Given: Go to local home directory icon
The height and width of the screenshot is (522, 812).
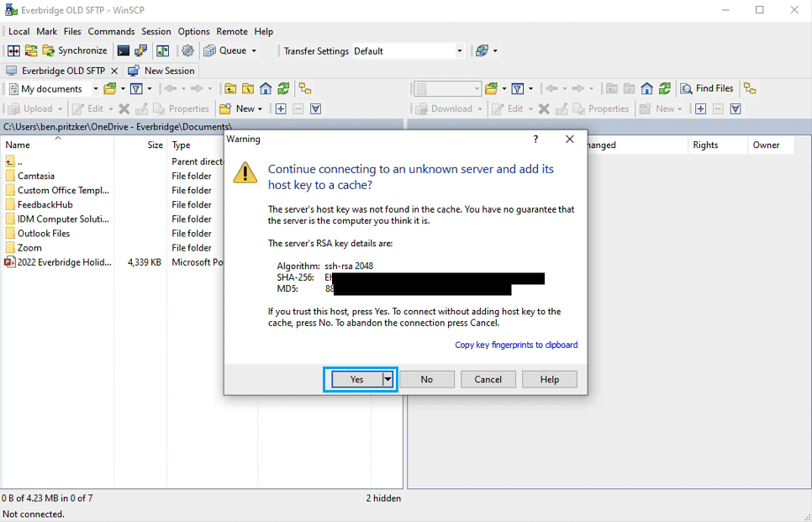Looking at the screenshot, I should (x=266, y=88).
